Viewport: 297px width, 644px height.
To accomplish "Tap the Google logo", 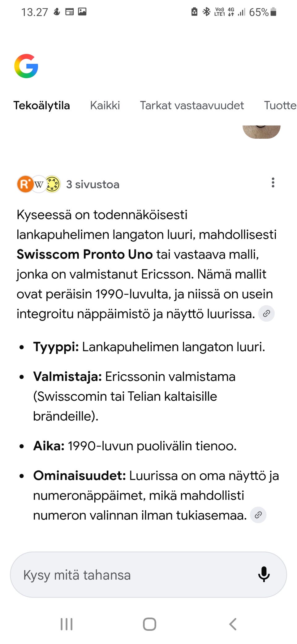I will 26,66.
